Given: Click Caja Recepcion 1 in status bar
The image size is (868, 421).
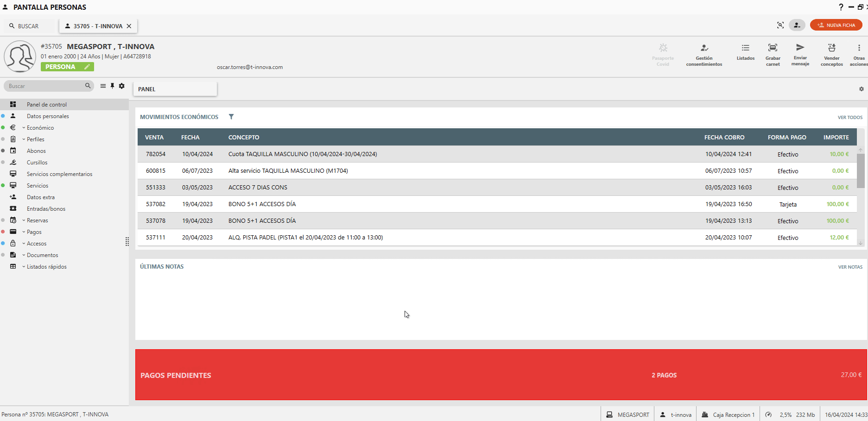Looking at the screenshot, I should point(728,415).
